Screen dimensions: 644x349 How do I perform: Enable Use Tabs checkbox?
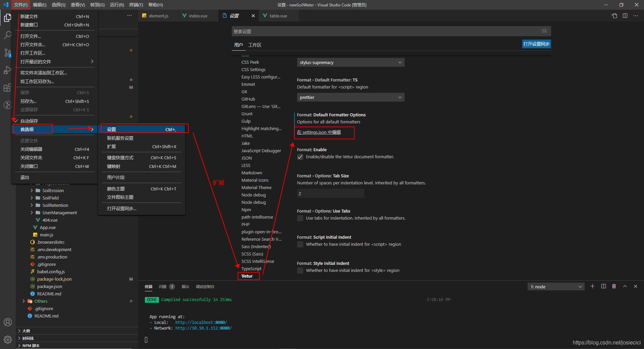[300, 218]
